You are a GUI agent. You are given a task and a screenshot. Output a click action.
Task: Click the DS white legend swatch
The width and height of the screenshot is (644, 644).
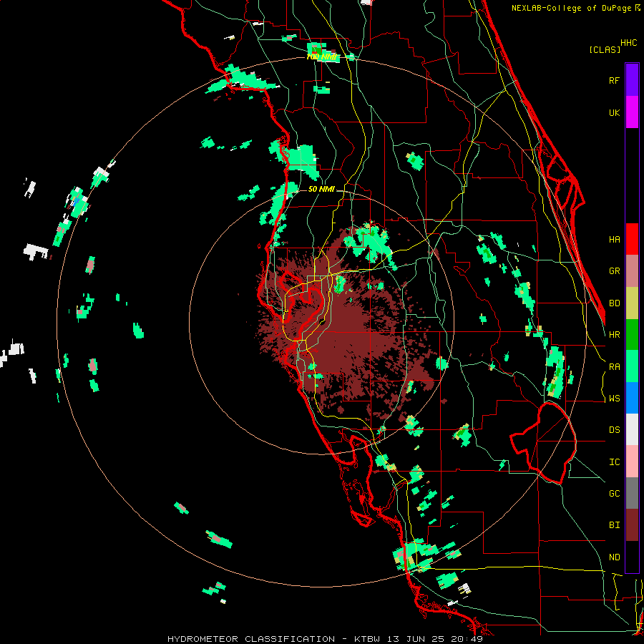click(x=632, y=429)
